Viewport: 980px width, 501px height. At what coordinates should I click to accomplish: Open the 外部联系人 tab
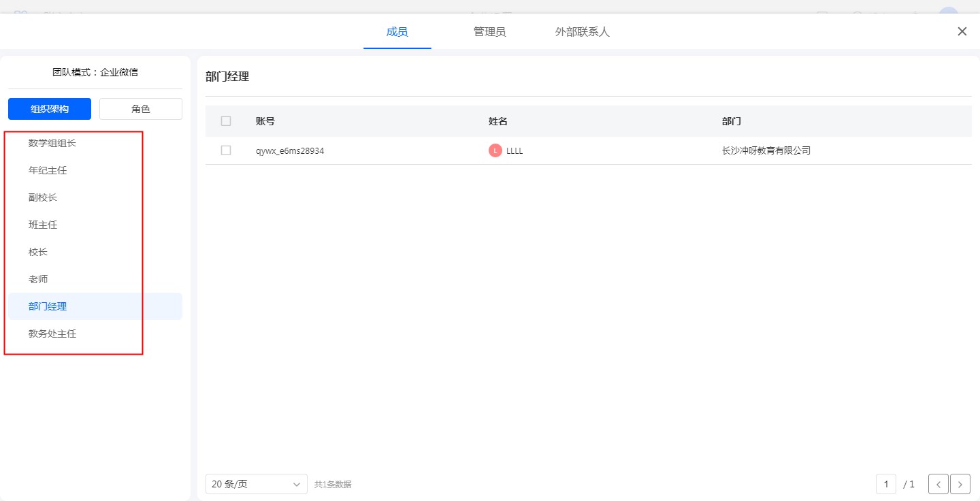tap(582, 32)
